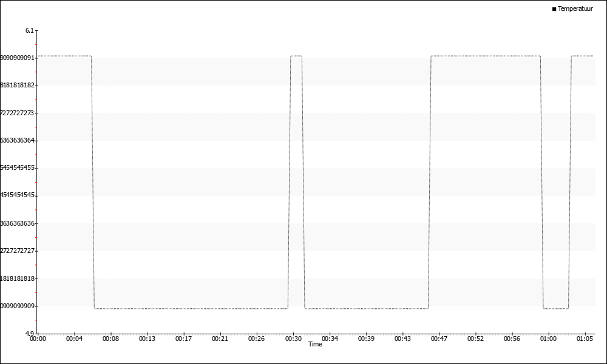
Task: Click the 1818181818 y-axis label
Action: pos(18,278)
